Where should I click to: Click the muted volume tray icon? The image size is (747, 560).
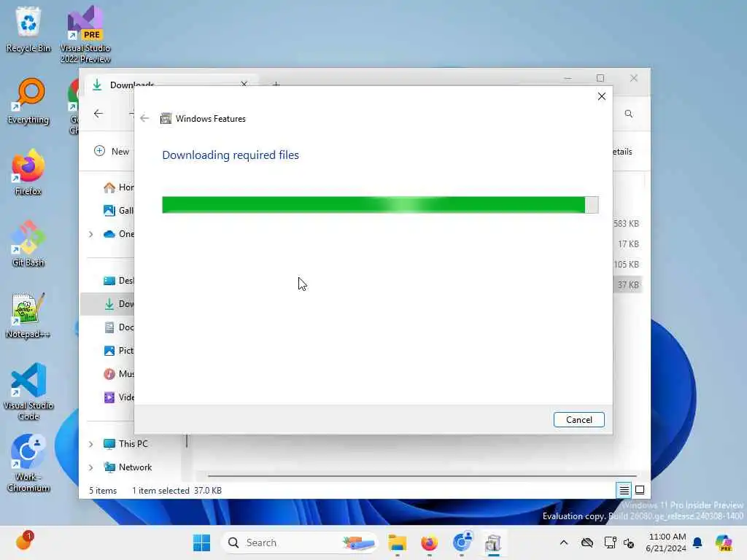coord(628,542)
